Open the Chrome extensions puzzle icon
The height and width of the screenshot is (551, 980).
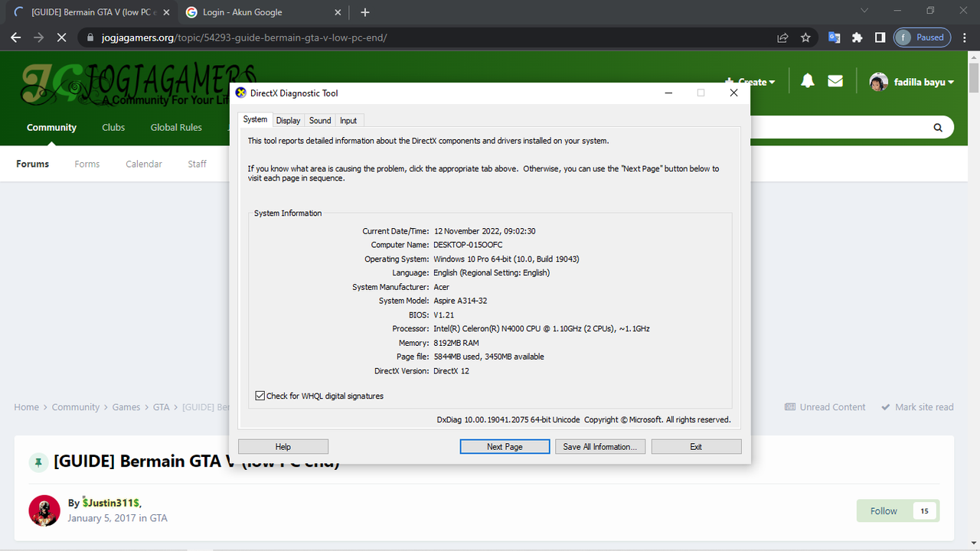pos(857,37)
